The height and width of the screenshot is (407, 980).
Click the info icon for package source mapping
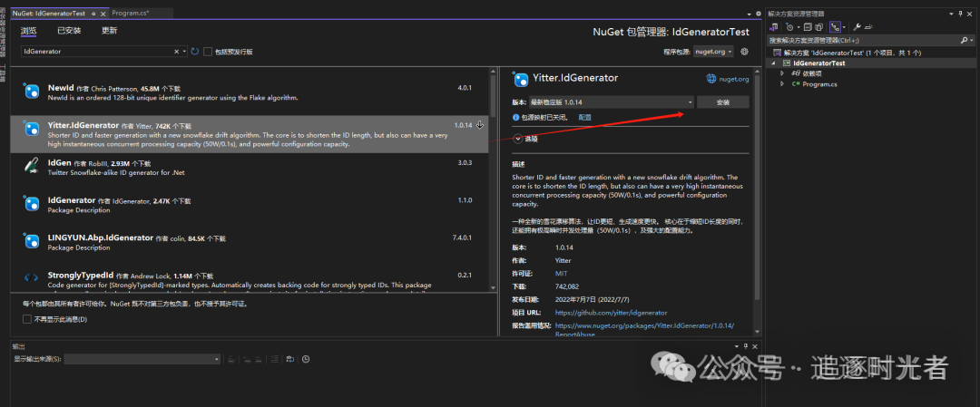[515, 117]
